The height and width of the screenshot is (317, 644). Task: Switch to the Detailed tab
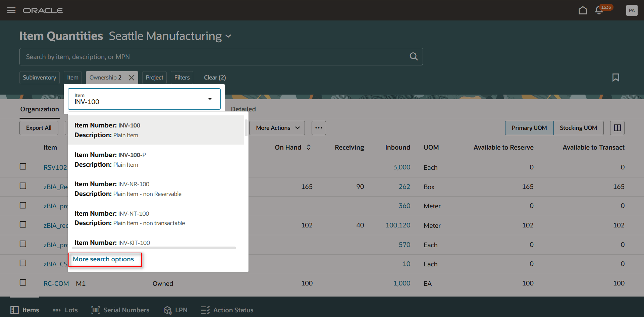tap(243, 109)
